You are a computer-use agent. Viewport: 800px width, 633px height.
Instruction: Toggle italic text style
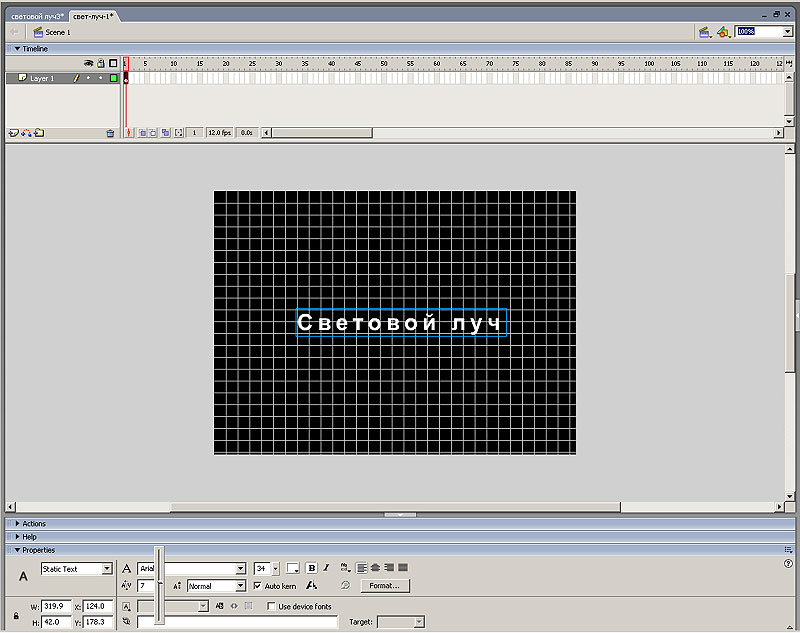(326, 568)
